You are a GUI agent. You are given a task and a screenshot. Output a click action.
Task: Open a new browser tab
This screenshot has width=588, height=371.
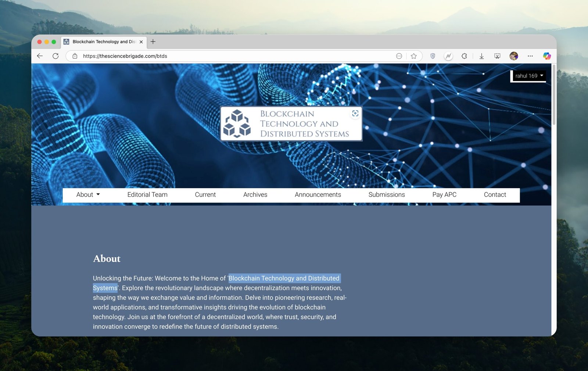pyautogui.click(x=153, y=42)
